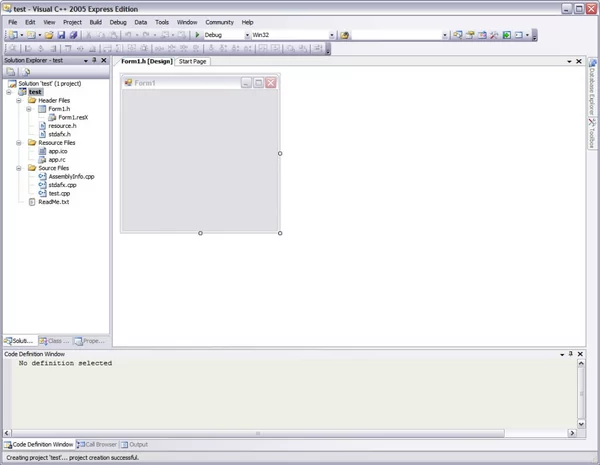The height and width of the screenshot is (465, 600).
Task: Open the Build menu
Action: [x=95, y=21]
